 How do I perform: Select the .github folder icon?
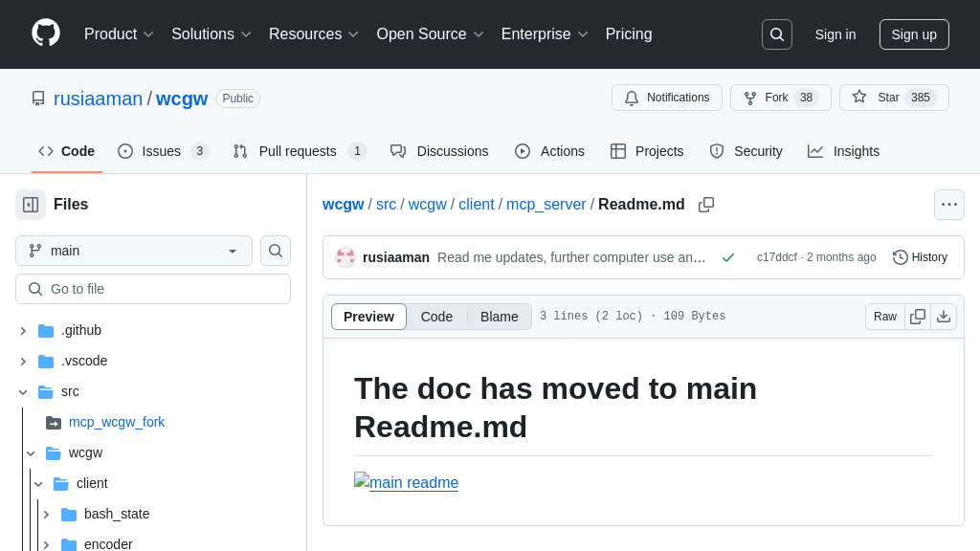[x=46, y=330]
